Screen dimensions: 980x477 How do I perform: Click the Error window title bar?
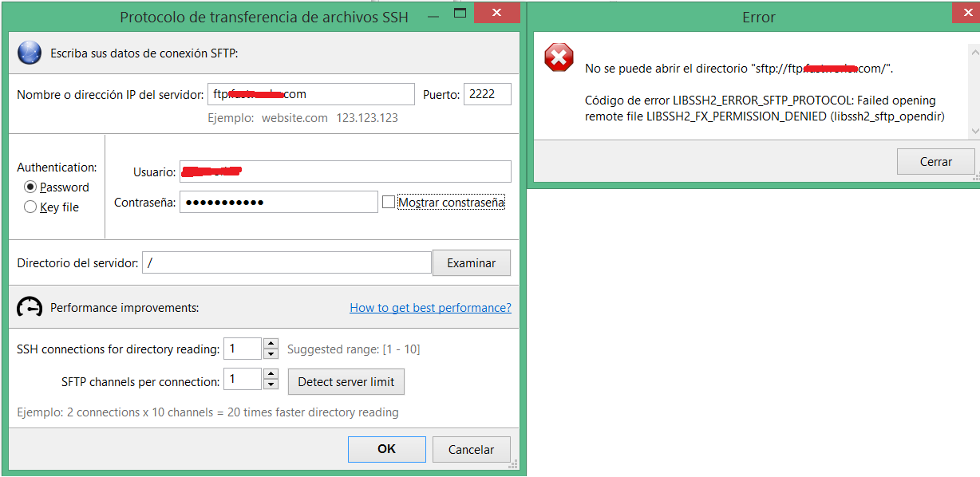tap(758, 16)
